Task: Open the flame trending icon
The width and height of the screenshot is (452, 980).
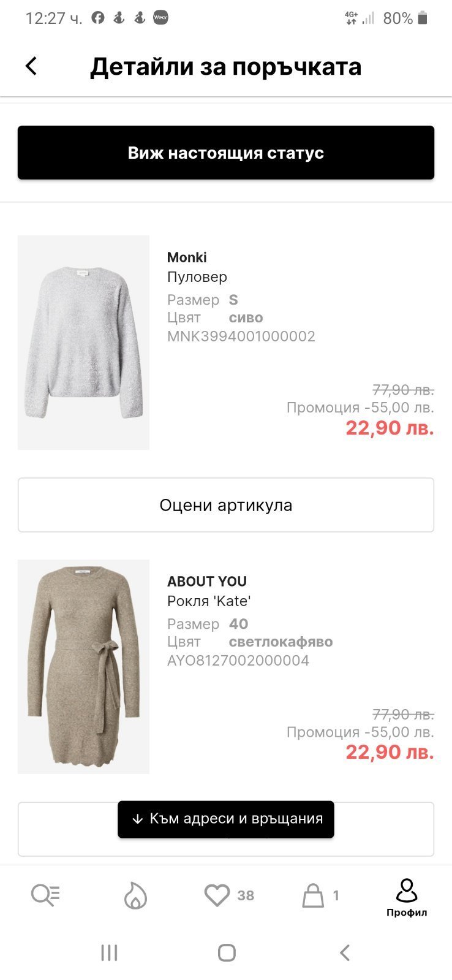Action: point(135,895)
